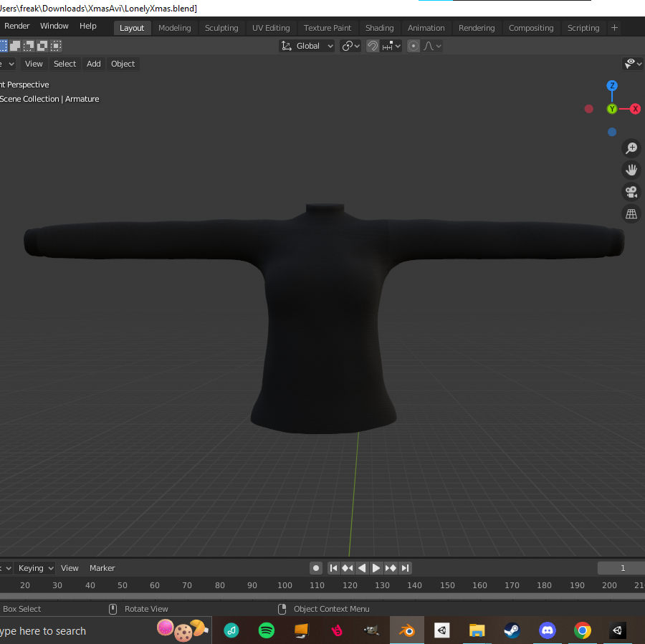Open the timeline Marker menu
The width and height of the screenshot is (645, 644).
coord(102,568)
